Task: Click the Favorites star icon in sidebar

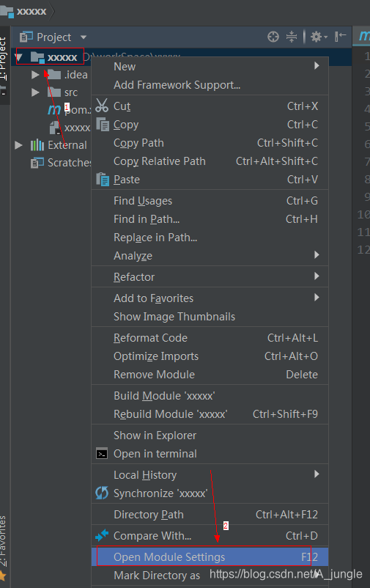Action: [3, 576]
